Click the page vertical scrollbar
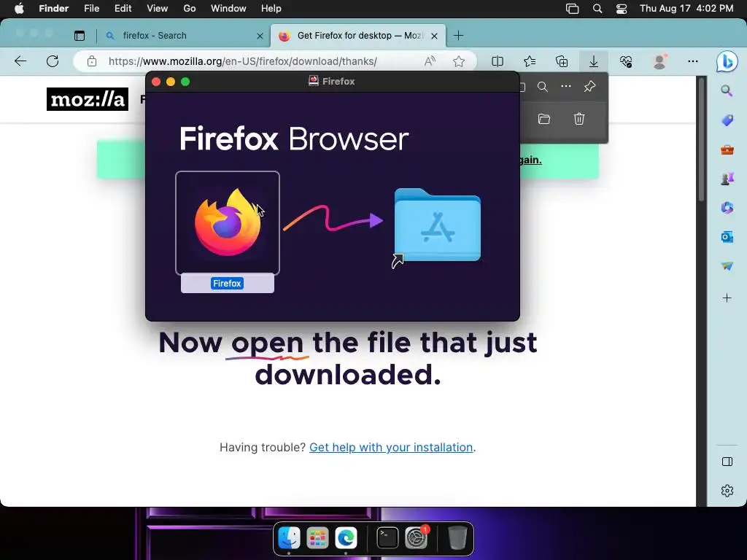Screen dimensions: 747x560 point(701,139)
